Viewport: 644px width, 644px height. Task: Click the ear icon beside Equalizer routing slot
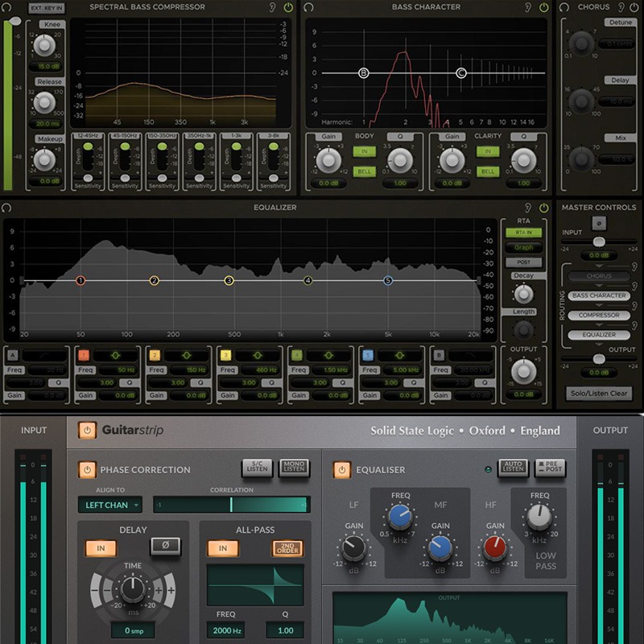634,325
